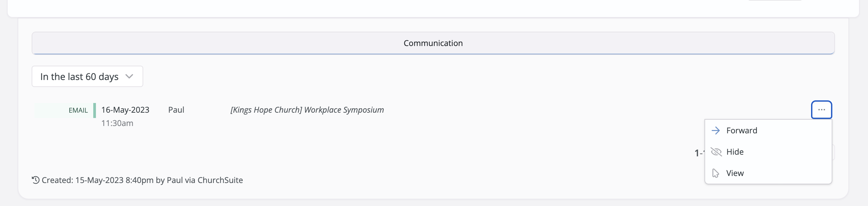Click sender name Paul in email row
The width and height of the screenshot is (868, 206).
point(176,110)
